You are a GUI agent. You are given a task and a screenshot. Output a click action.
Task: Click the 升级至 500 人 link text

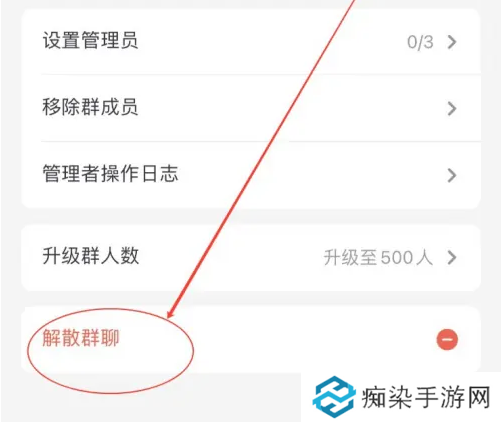click(x=378, y=257)
